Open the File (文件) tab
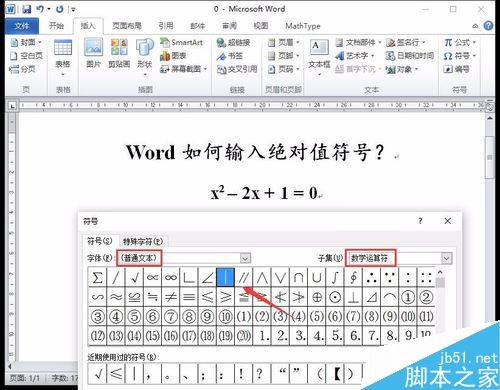 22,26
